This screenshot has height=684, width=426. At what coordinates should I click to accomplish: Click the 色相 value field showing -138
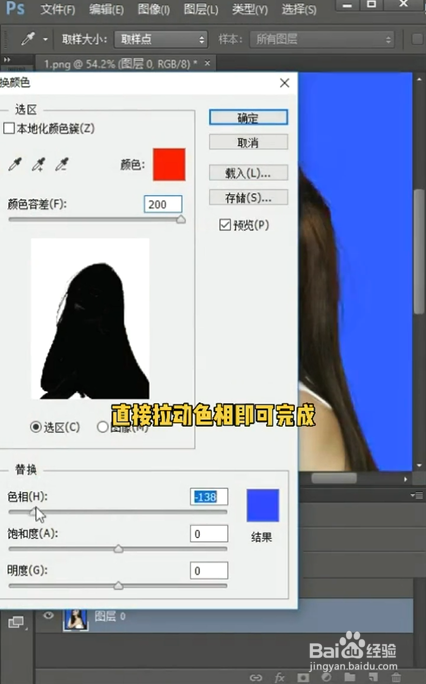click(x=209, y=497)
